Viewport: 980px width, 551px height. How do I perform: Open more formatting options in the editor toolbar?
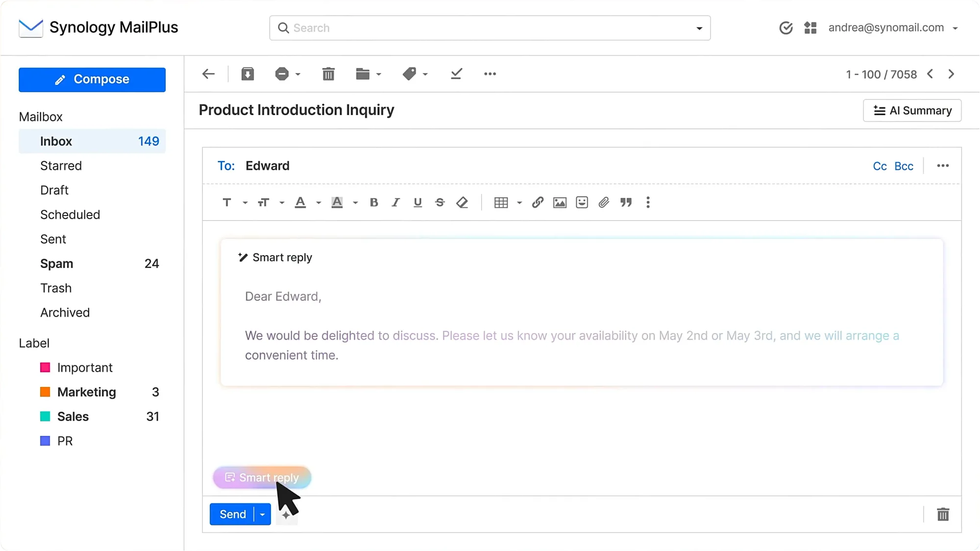pos(648,202)
